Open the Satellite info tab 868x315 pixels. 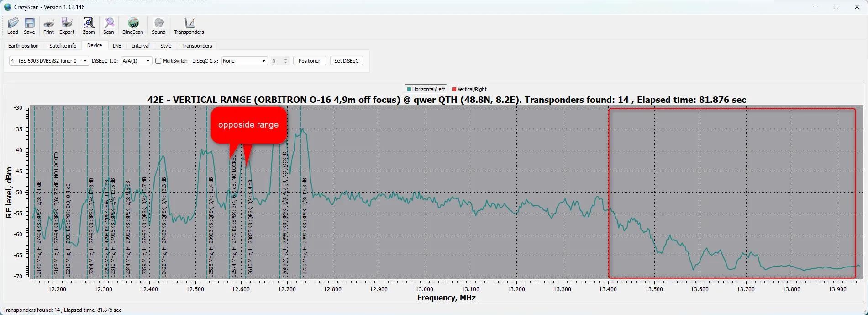(63, 46)
